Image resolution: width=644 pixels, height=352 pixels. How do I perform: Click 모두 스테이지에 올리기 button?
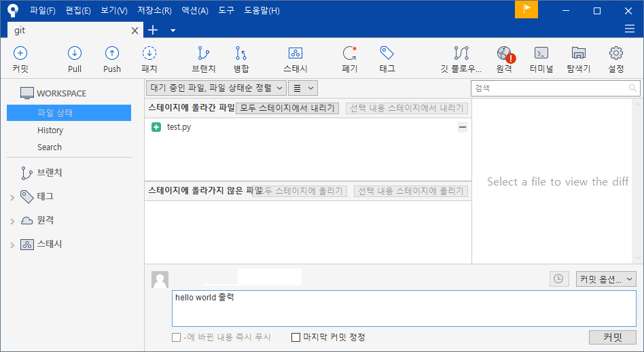(x=300, y=191)
